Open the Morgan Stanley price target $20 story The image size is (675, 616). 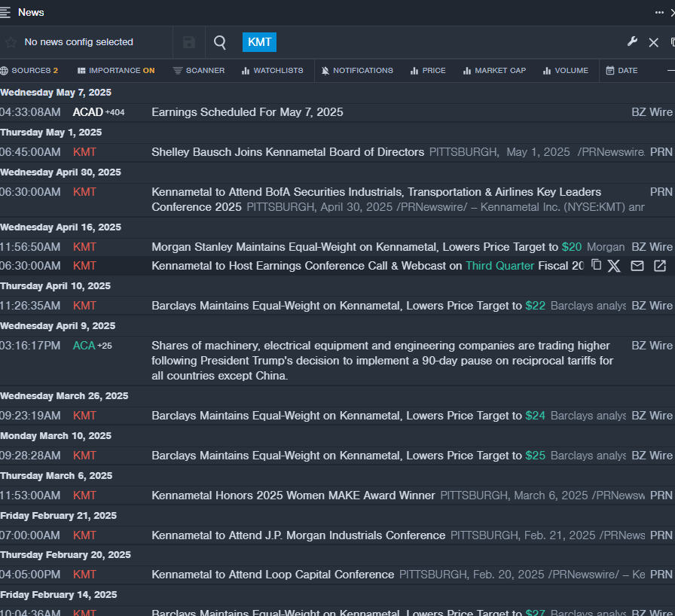click(366, 247)
